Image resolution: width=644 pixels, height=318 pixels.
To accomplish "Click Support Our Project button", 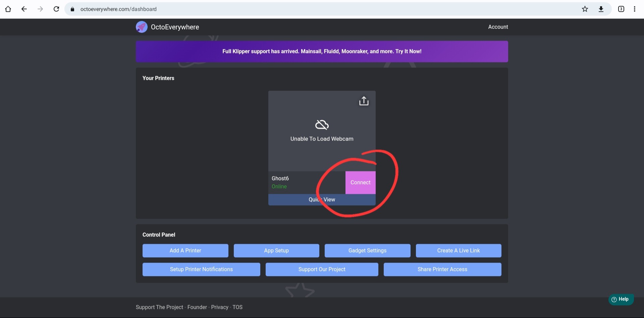I will [322, 269].
